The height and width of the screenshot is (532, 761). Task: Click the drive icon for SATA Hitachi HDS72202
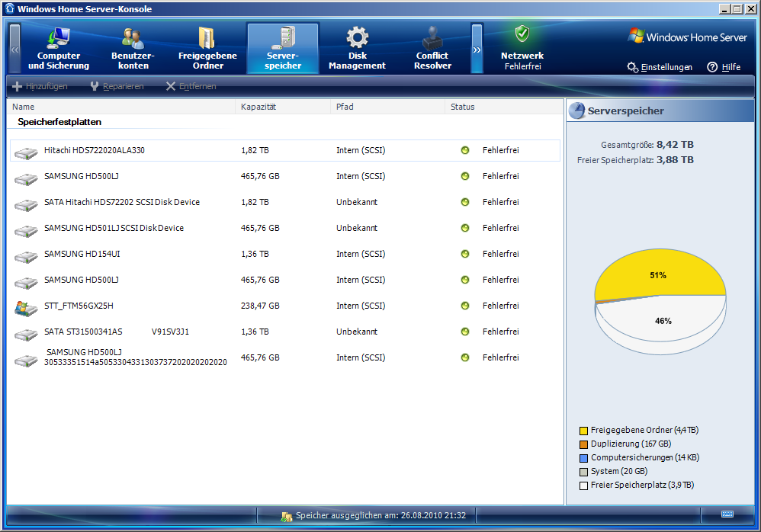(x=26, y=205)
